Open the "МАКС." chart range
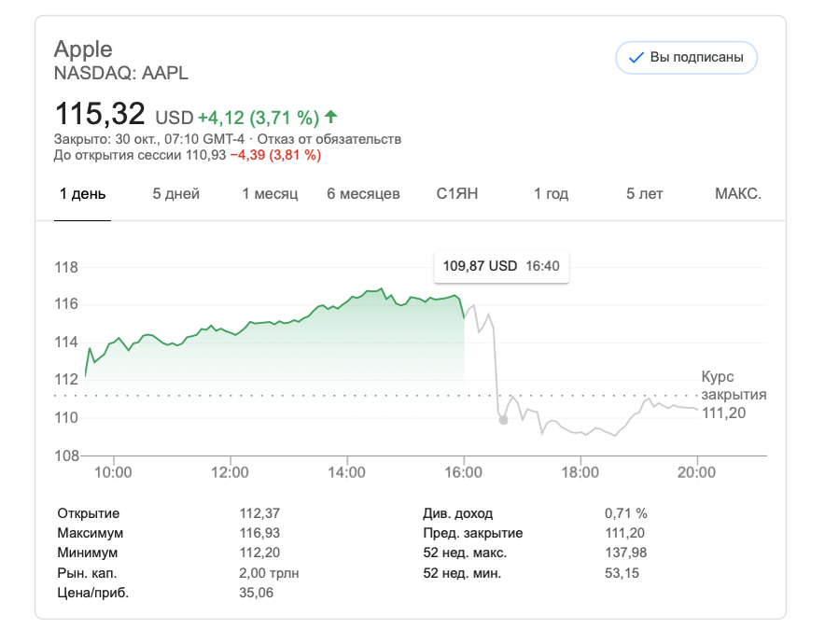The width and height of the screenshot is (825, 644). pos(738,194)
